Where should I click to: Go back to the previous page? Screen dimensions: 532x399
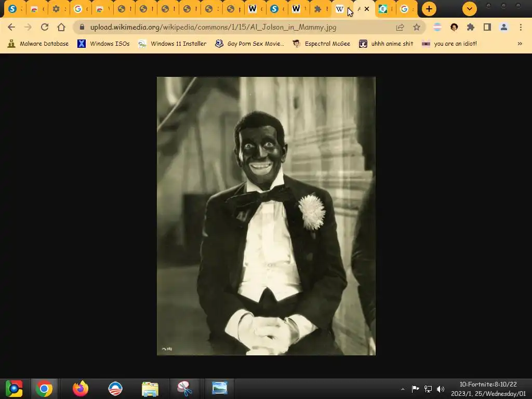[x=11, y=27]
